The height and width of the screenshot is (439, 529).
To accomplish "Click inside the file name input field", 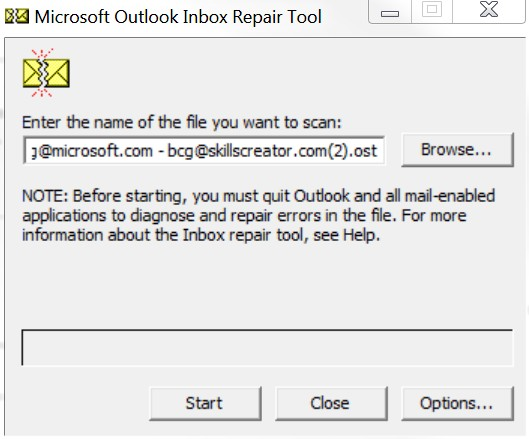I will tap(204, 150).
